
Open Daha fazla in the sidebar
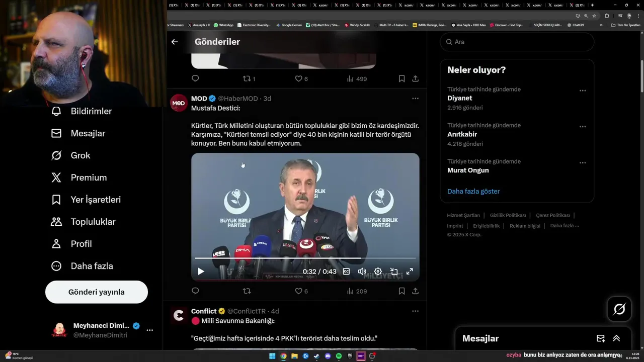(82, 266)
